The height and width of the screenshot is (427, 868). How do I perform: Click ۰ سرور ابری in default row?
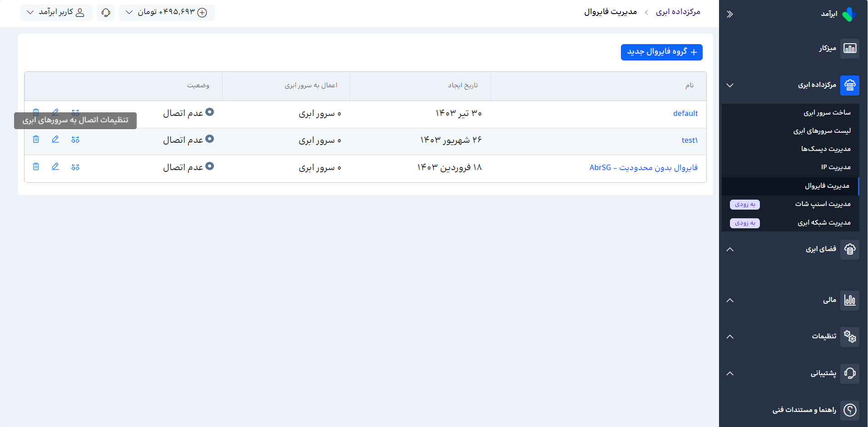click(320, 114)
